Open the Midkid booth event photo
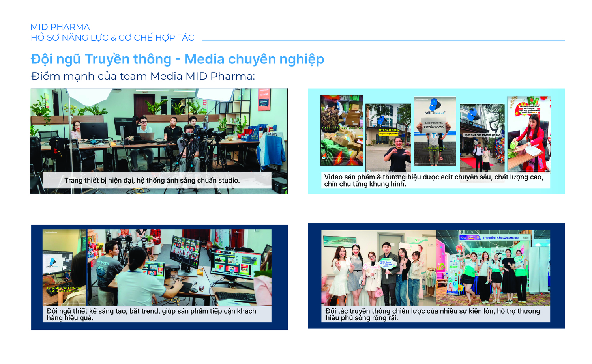Viewport: 592px width, 364px height. click(x=493, y=268)
